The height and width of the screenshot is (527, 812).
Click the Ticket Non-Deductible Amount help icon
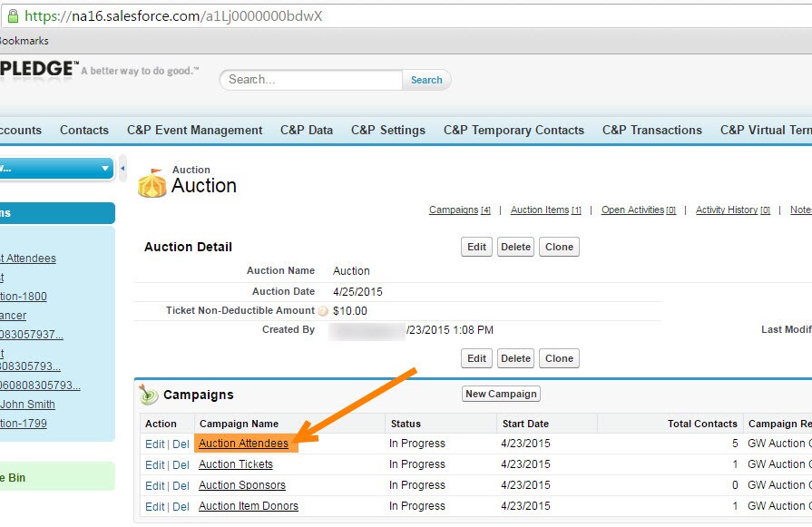tap(323, 311)
